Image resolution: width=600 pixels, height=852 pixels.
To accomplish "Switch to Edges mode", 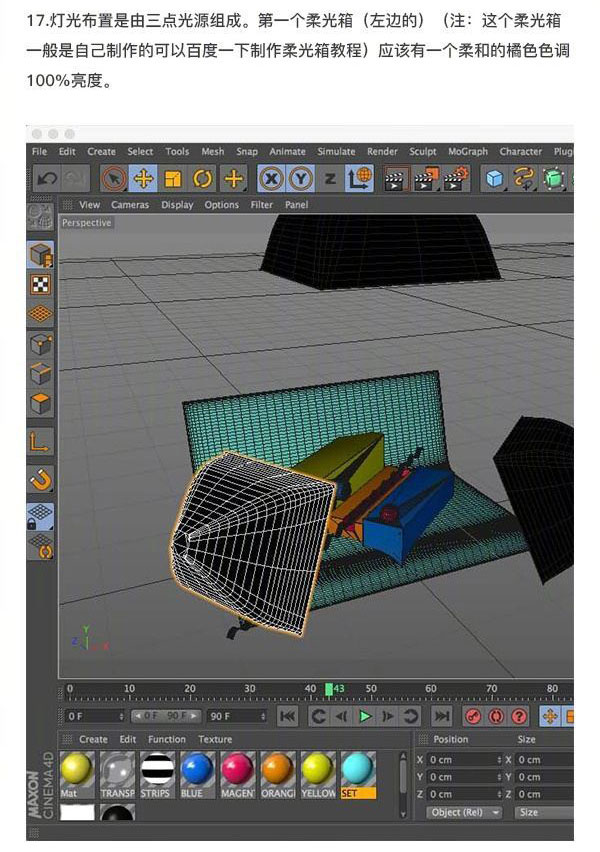I will [41, 374].
